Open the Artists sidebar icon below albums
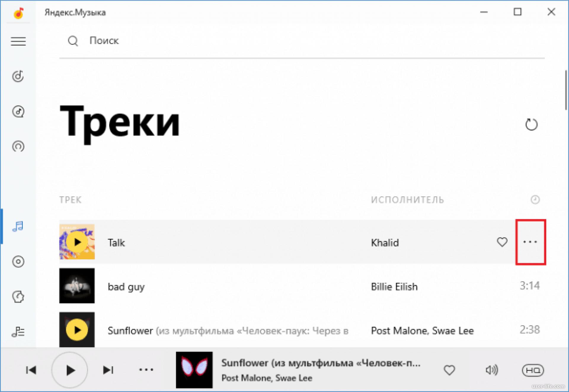Image resolution: width=569 pixels, height=392 pixels. coord(18,297)
